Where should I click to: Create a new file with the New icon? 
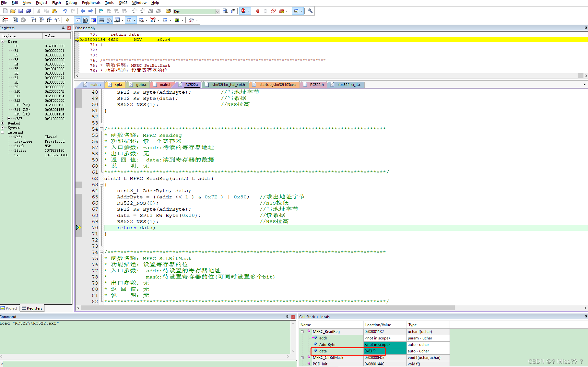point(5,11)
